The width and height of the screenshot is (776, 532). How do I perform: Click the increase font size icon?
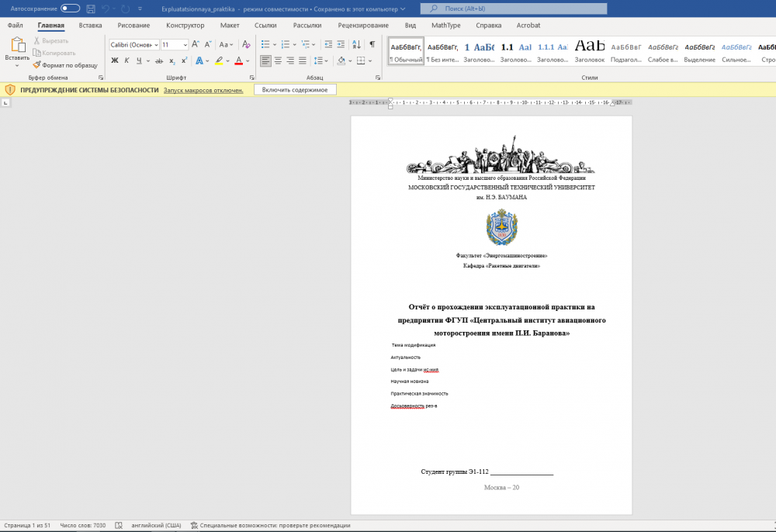196,44
